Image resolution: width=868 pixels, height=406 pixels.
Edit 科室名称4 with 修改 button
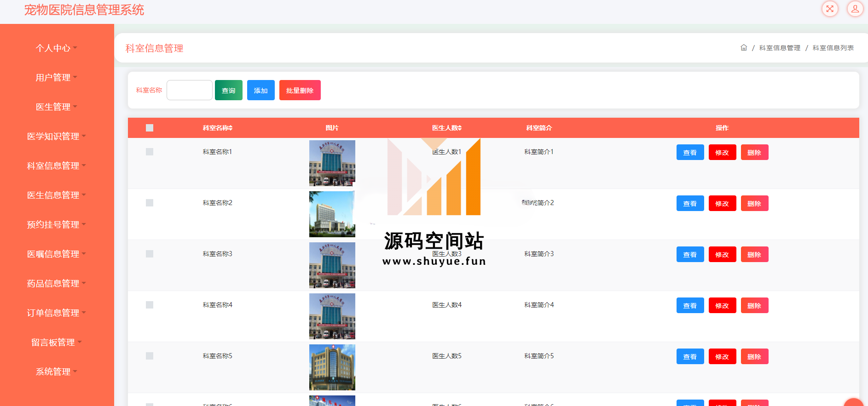723,305
